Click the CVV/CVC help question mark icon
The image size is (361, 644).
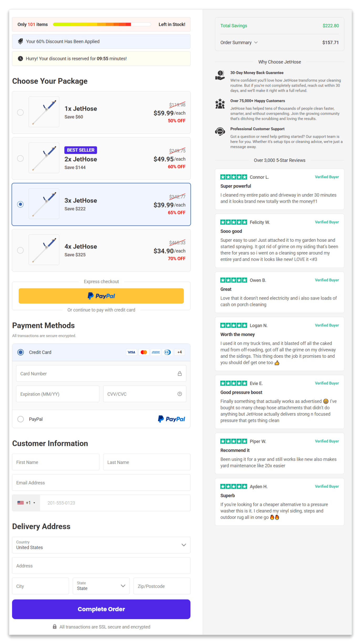[180, 394]
